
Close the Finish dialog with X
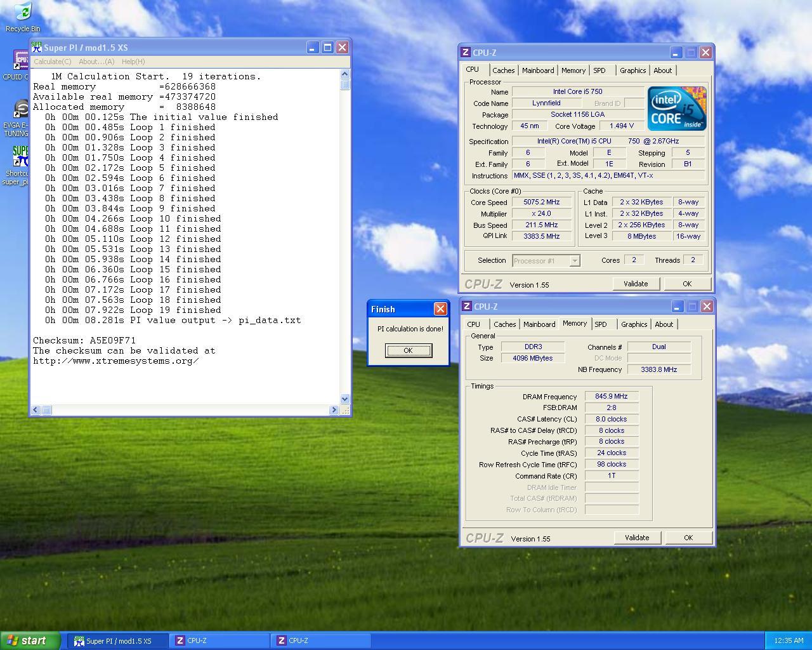pyautogui.click(x=440, y=309)
